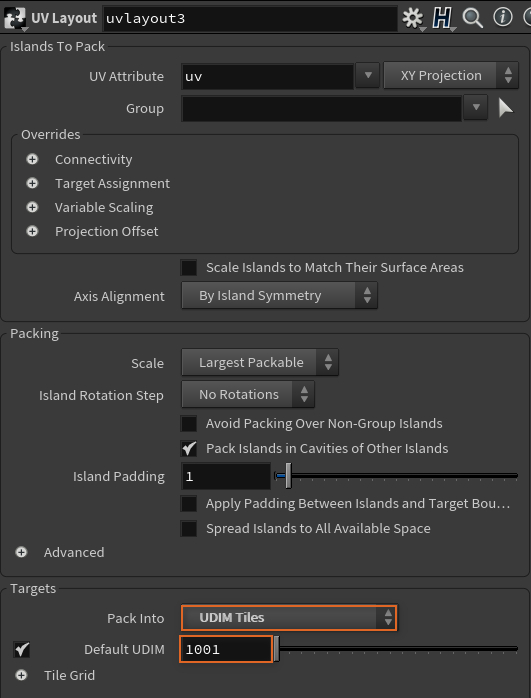The width and height of the screenshot is (531, 698).
Task: Open the Axis Alignment dropdown
Action: click(x=280, y=296)
